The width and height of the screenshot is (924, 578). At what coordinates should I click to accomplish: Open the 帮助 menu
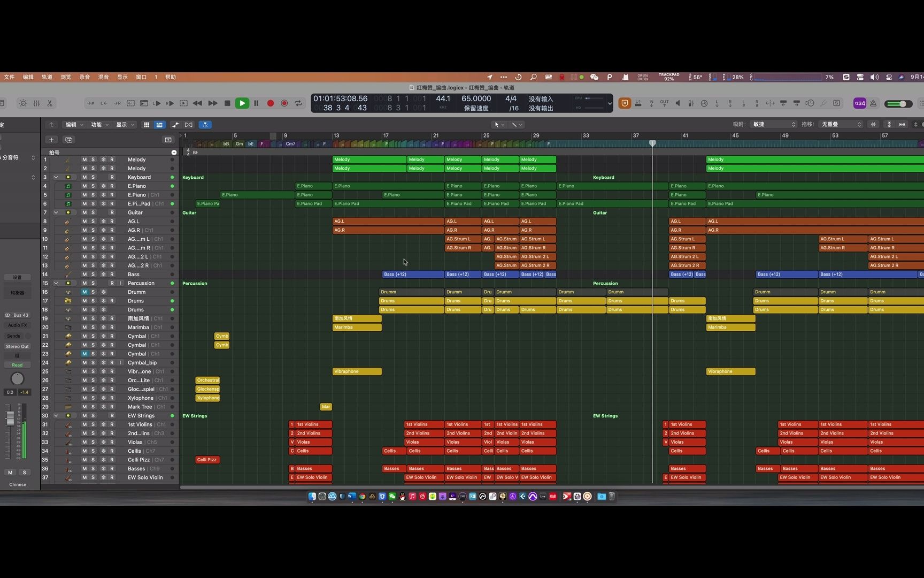171,77
